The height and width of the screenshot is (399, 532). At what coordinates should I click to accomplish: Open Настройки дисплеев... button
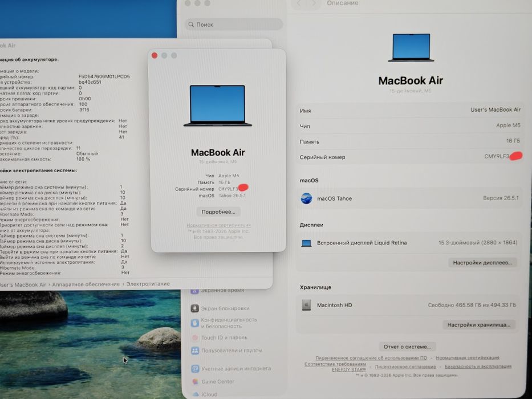tap(482, 263)
